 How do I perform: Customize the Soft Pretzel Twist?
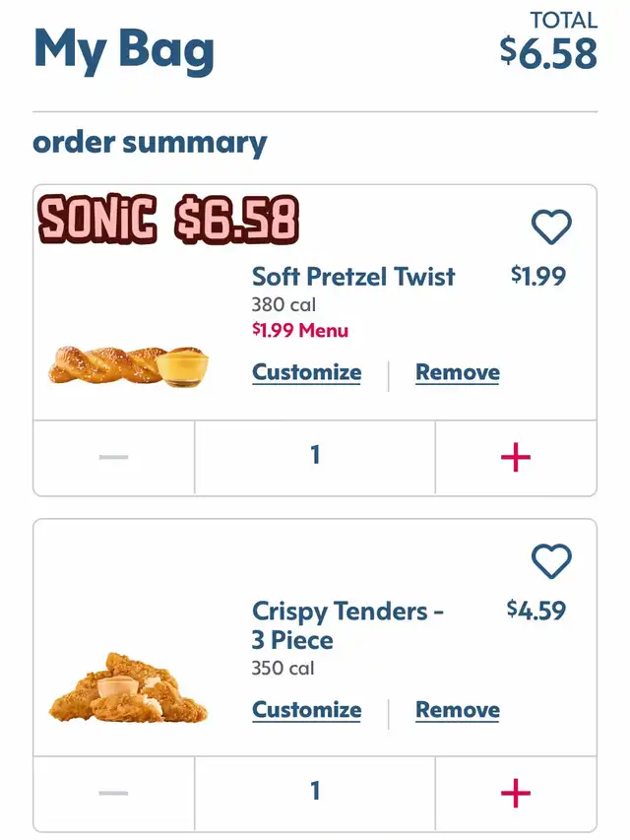click(x=306, y=372)
